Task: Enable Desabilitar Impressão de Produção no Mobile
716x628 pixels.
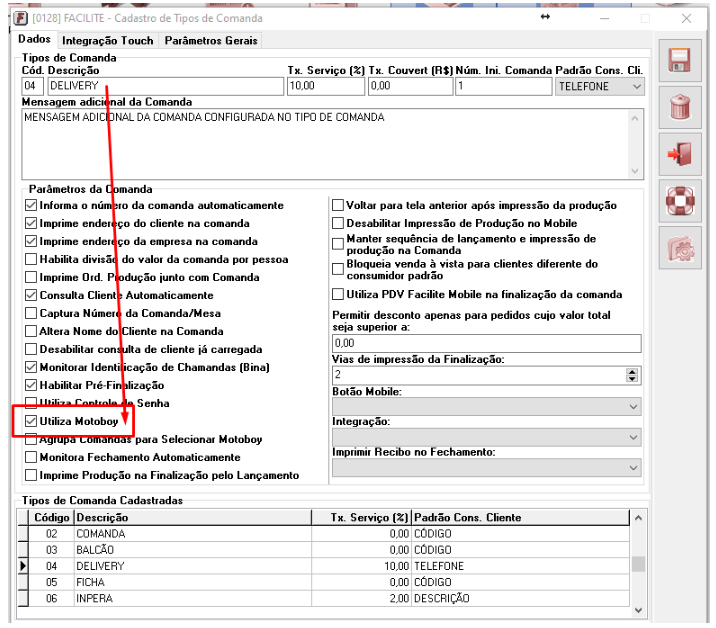Action: (x=338, y=223)
